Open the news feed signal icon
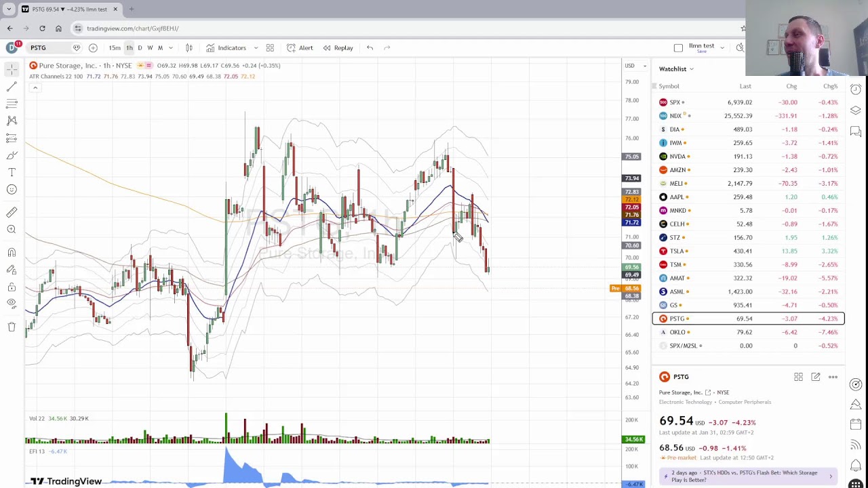Viewport: 868px width, 488px height. 856,445
